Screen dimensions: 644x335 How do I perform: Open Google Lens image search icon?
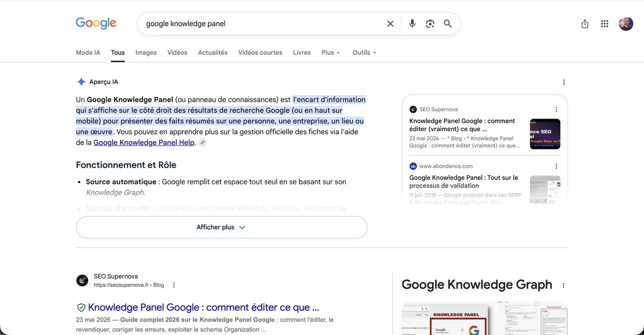coord(430,23)
